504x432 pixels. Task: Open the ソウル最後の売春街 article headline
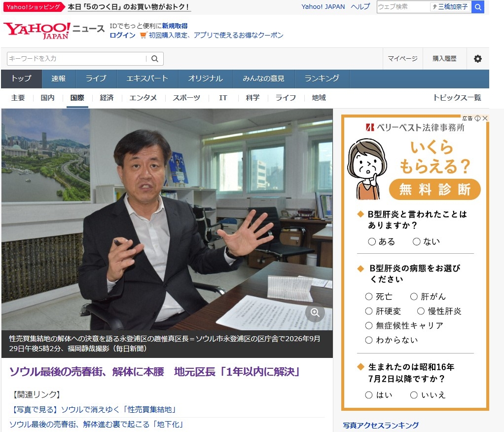(155, 372)
